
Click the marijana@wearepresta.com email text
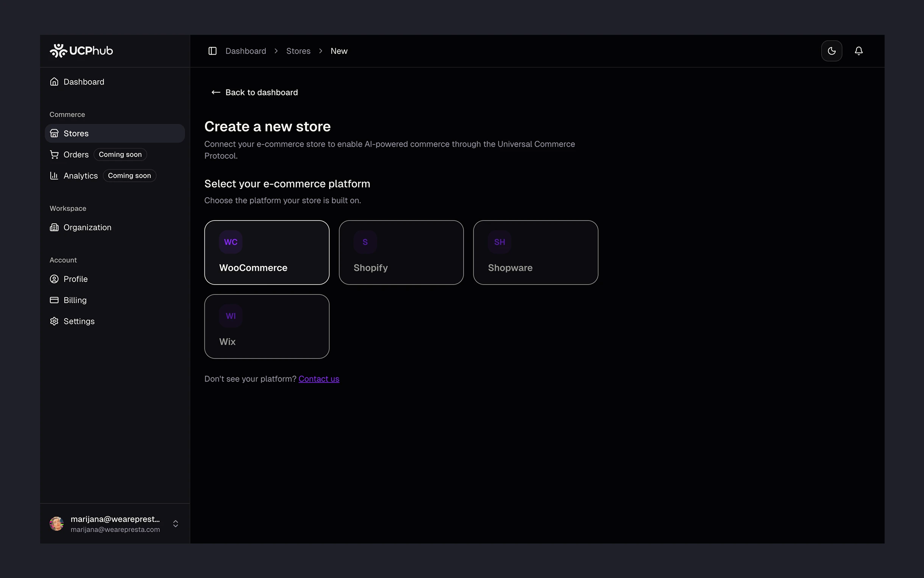115,529
